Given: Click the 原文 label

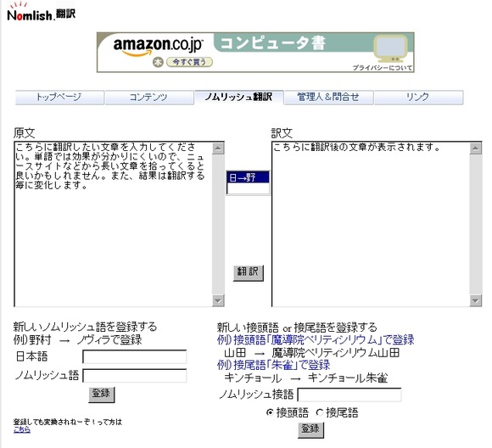Looking at the screenshot, I should (x=24, y=133).
